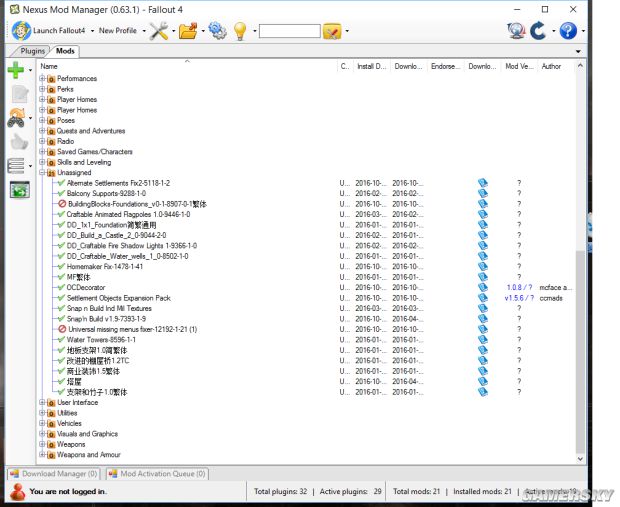This screenshot has height=507, width=620.
Task: Click the lightbulb tips icon
Action: coord(240,31)
